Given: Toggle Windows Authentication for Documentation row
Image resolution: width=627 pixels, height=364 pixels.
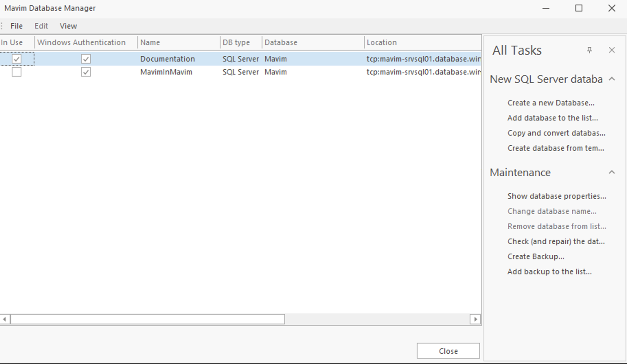Looking at the screenshot, I should (86, 59).
